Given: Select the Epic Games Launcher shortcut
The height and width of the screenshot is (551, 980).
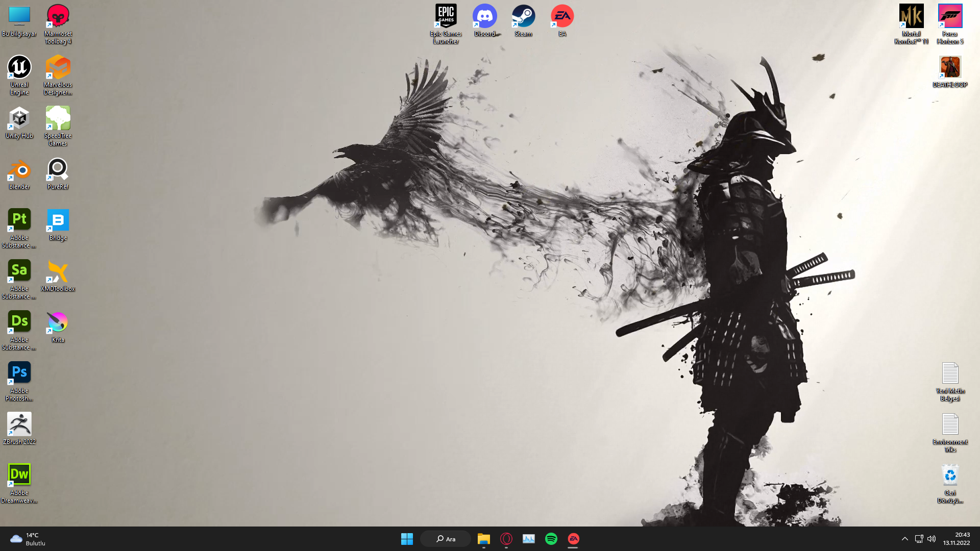Looking at the screenshot, I should tap(446, 24).
